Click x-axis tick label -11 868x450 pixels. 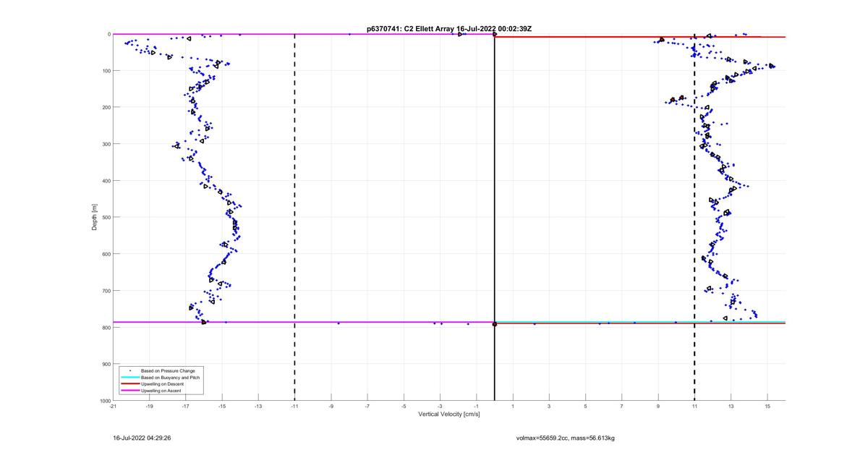point(294,406)
